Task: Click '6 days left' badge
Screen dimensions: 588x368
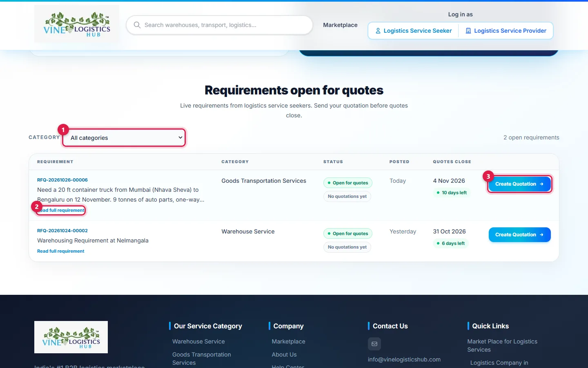Action: click(x=450, y=243)
